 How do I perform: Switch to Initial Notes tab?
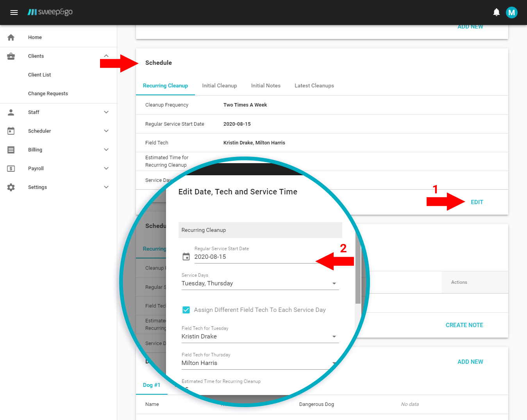click(266, 86)
